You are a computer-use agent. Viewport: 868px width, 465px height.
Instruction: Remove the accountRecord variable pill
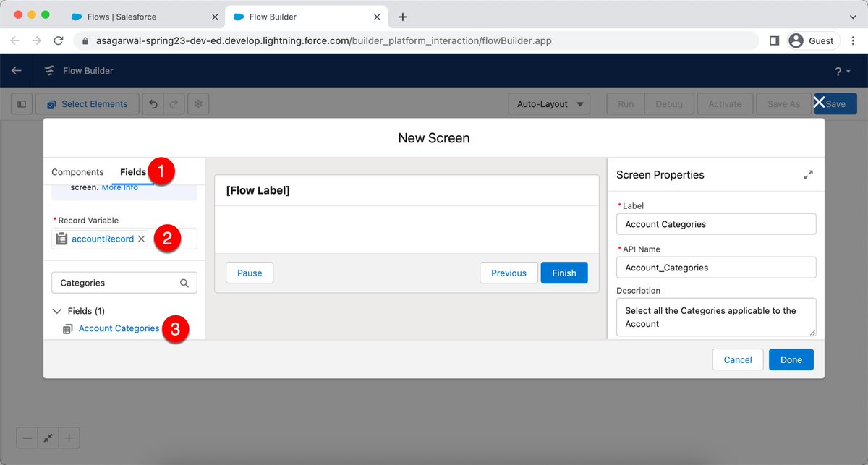[x=142, y=239]
